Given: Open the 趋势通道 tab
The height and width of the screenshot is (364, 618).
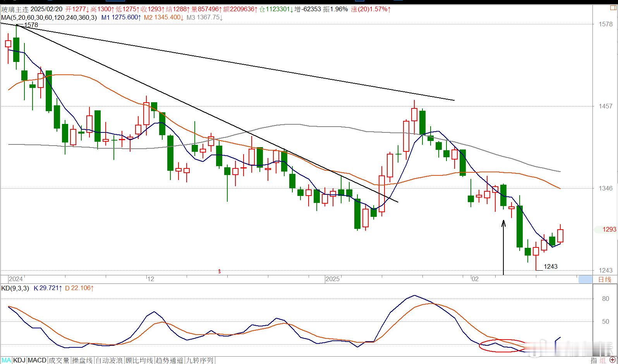Looking at the screenshot, I should [x=170, y=361].
